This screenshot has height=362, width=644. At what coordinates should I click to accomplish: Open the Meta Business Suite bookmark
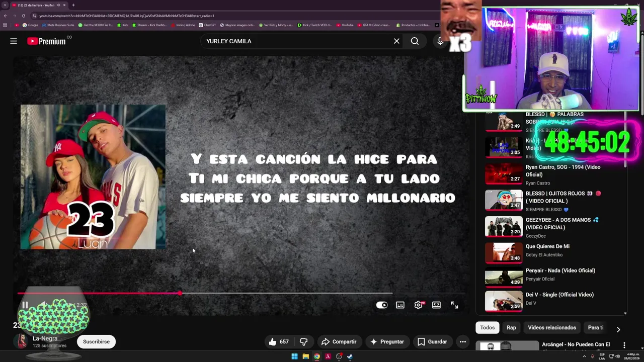pos(58,25)
